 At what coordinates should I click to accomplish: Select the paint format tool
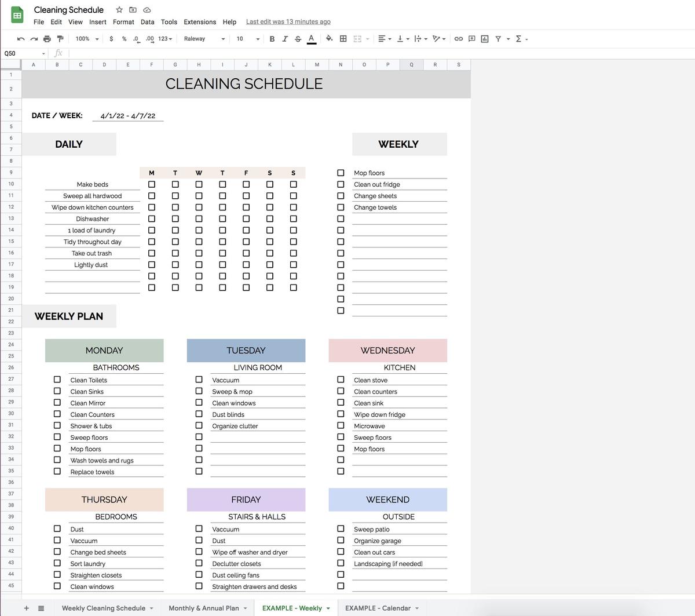(x=60, y=39)
